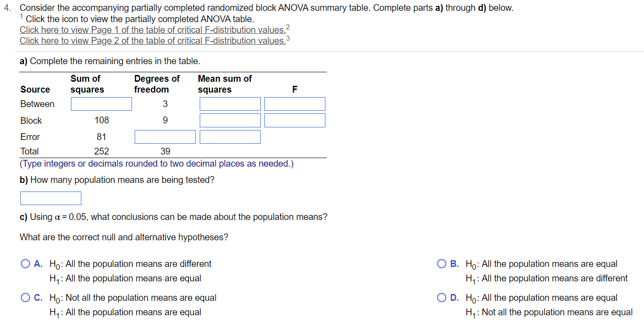
Task: Click the Between mean sum of squares box
Action: [x=230, y=103]
